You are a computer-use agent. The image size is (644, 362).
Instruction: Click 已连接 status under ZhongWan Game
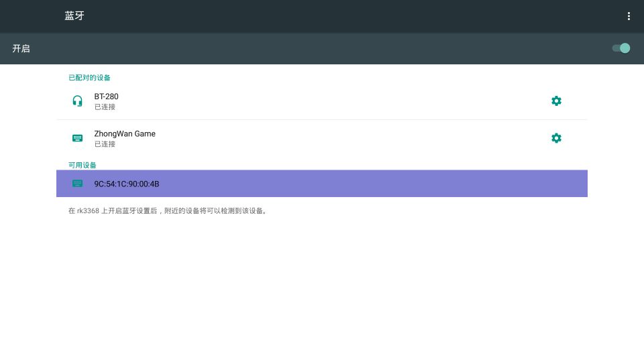click(105, 144)
